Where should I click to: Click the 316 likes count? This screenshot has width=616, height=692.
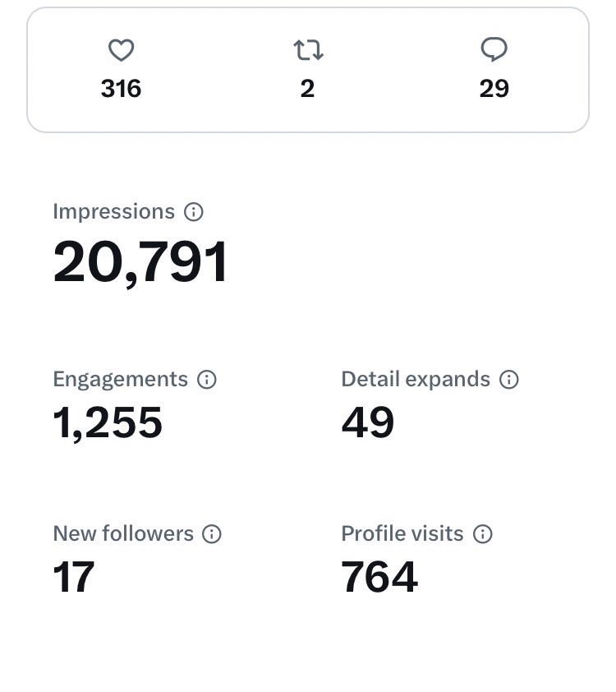click(x=122, y=89)
